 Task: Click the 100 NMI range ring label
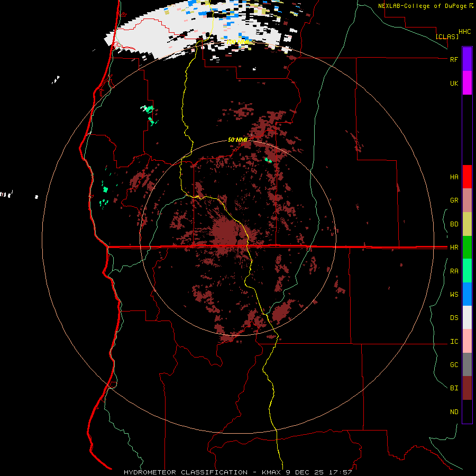[x=238, y=42]
